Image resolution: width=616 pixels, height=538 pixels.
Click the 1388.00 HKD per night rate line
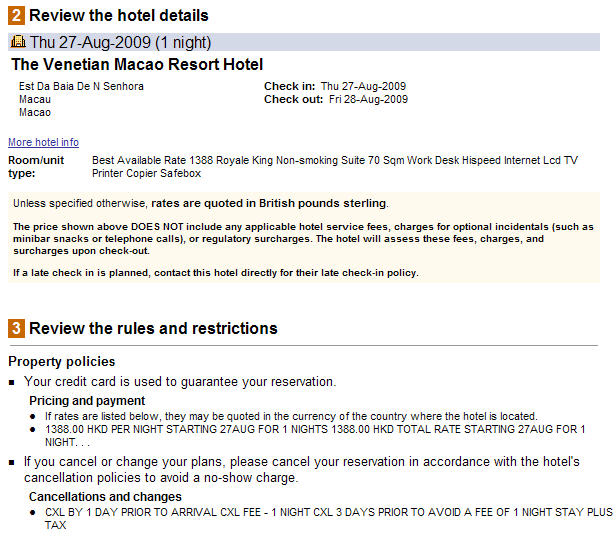315,435
